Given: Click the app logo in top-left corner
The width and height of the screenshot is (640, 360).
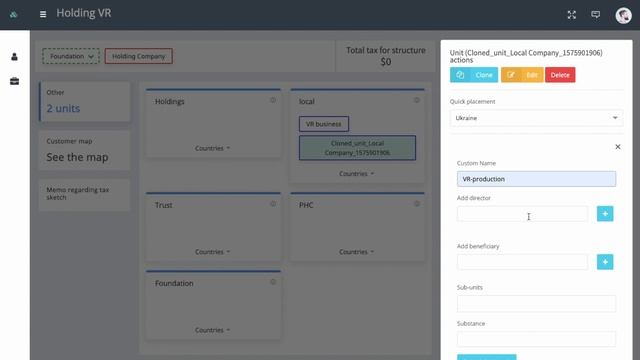Looking at the screenshot, I should [x=13, y=15].
